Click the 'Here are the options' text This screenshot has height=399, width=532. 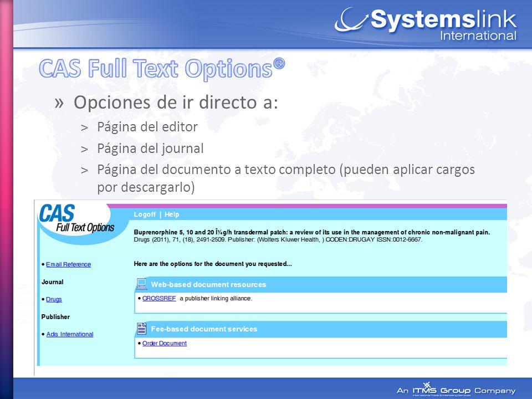(213, 264)
